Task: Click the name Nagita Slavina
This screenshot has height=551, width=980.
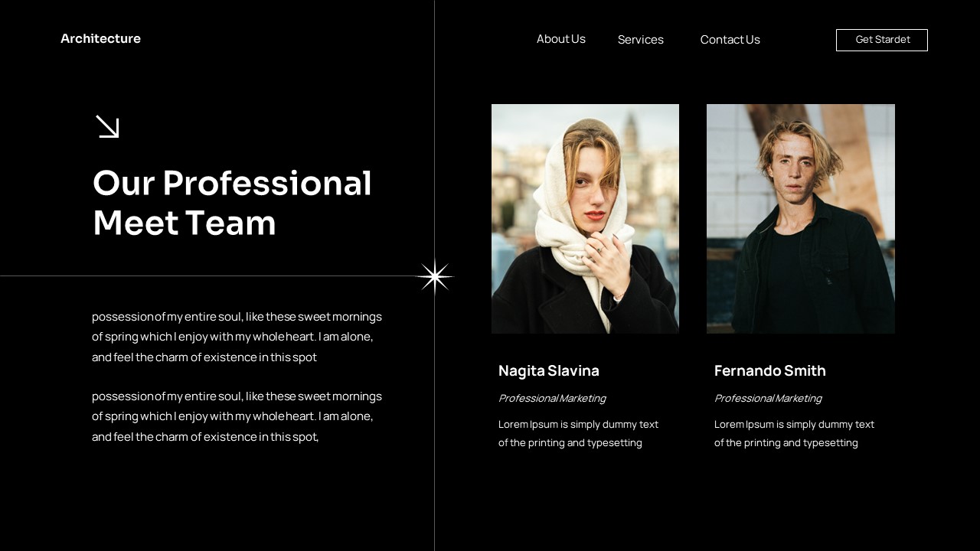Action: 549,370
